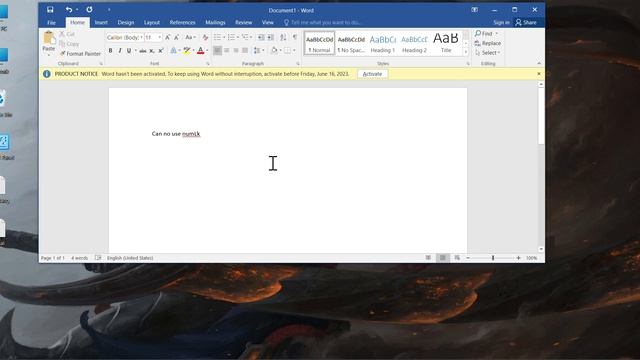Toggle Underline formatting
640x360 pixels.
coord(129,51)
